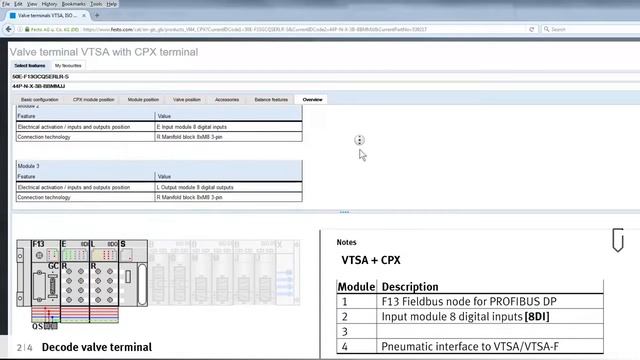Image resolution: width=640 pixels, height=360 pixels.
Task: Click the Module 3 table header
Action: 159,166
